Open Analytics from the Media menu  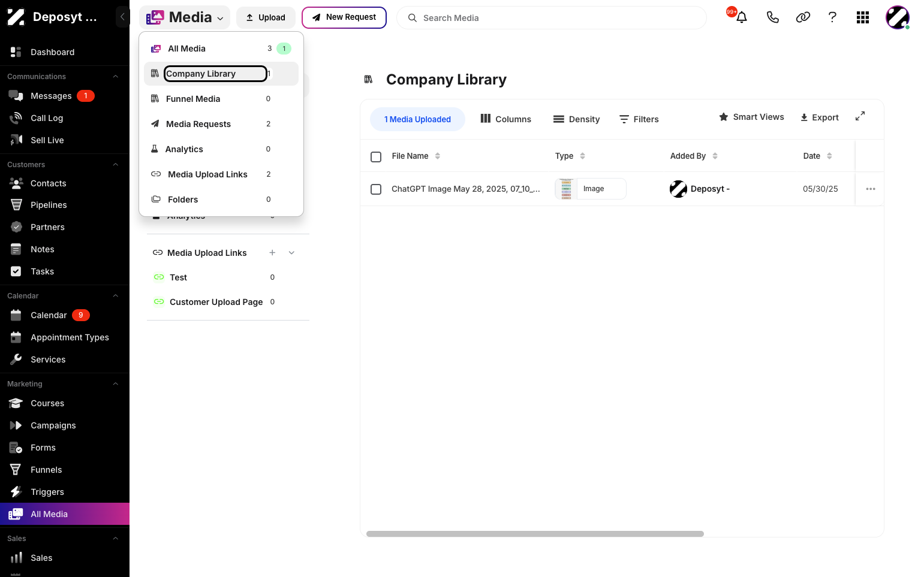pyautogui.click(x=221, y=149)
